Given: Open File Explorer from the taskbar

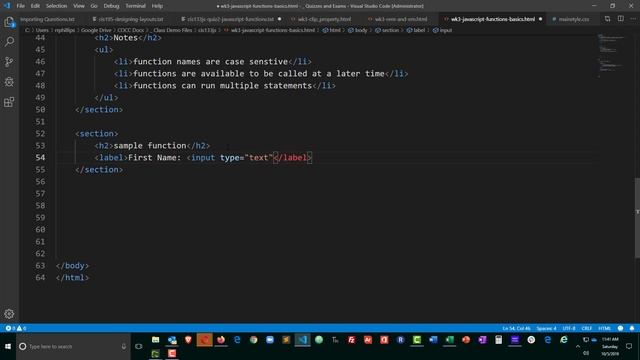Looking at the screenshot, I should click(156, 340).
